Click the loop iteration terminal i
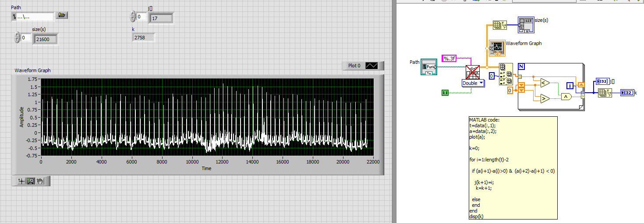 (570, 86)
